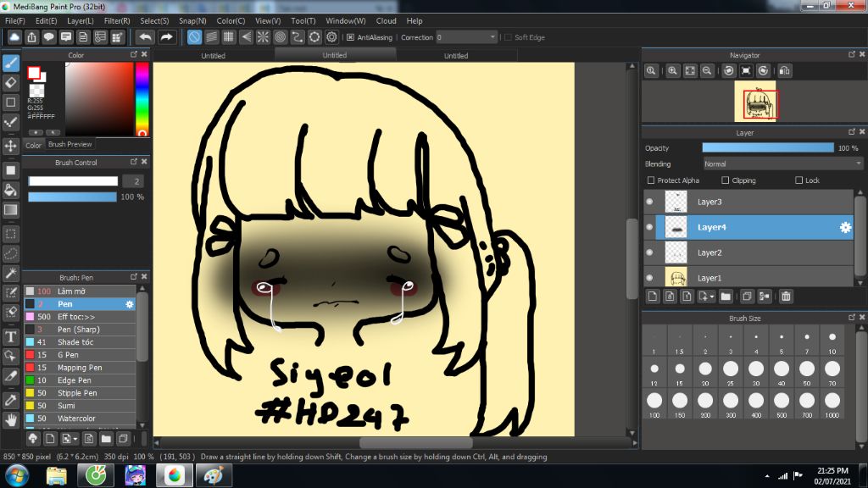Turn snap off using toolbar icon
Image resolution: width=868 pixels, height=488 pixels.
pos(194,37)
